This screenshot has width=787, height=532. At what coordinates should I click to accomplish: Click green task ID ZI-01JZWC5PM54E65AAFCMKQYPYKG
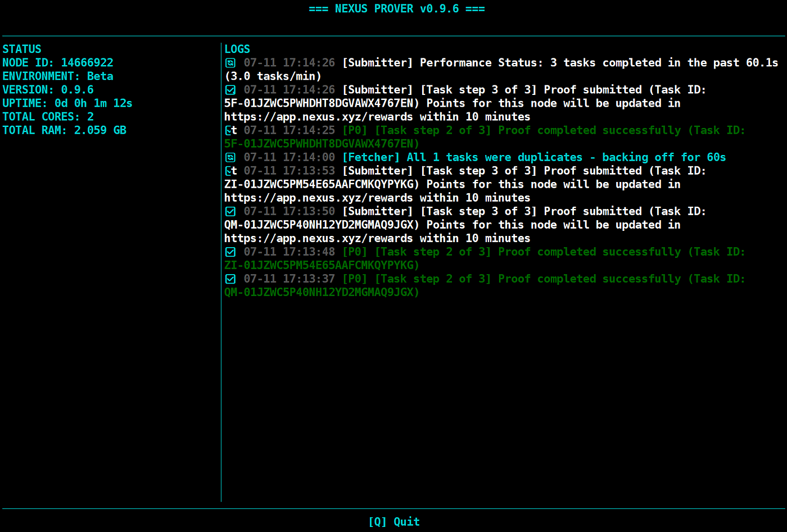[320, 265]
